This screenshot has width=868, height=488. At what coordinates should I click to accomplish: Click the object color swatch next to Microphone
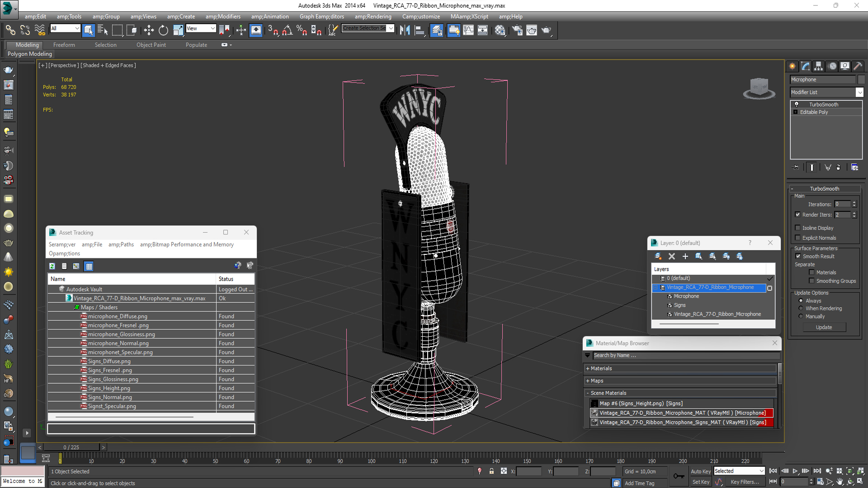861,80
